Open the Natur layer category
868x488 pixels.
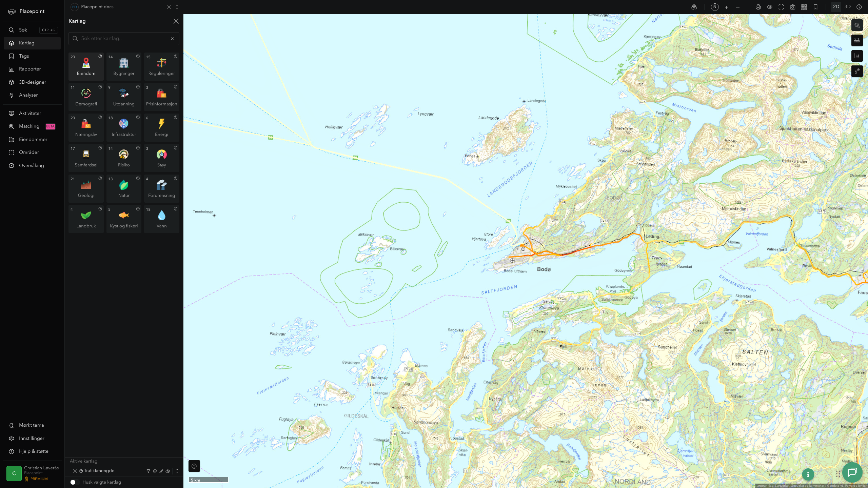coord(124,188)
